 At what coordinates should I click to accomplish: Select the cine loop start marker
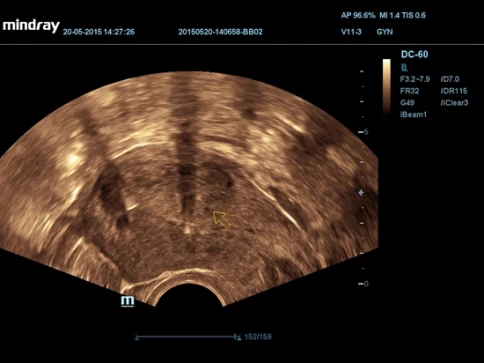[x=137, y=337]
